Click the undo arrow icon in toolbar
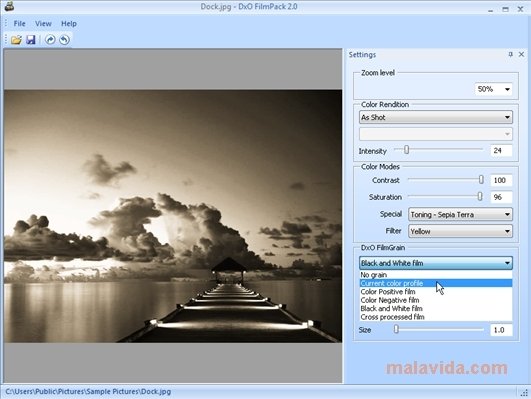The width and height of the screenshot is (531, 399). pyautogui.click(x=64, y=40)
